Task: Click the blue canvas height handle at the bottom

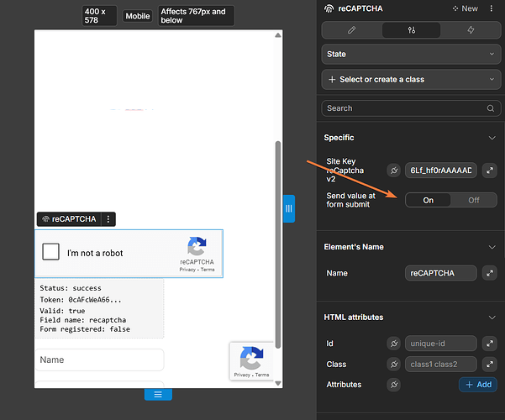Action: click(x=158, y=395)
